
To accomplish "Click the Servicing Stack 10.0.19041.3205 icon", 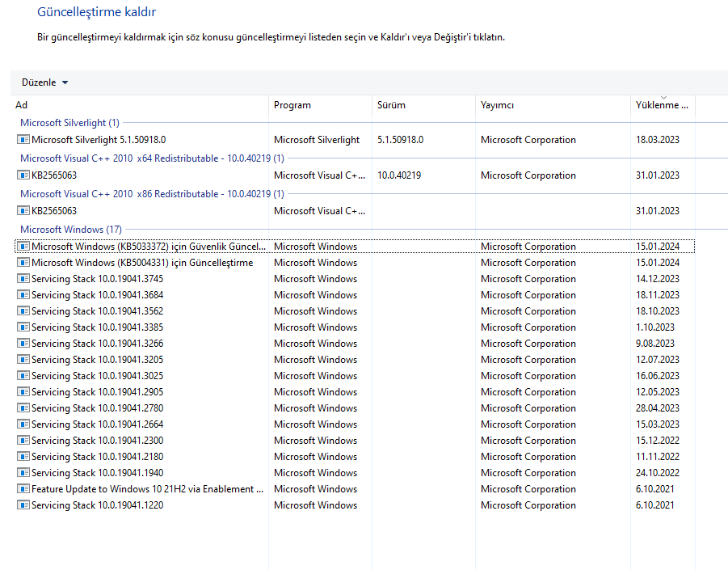I will click(23, 360).
